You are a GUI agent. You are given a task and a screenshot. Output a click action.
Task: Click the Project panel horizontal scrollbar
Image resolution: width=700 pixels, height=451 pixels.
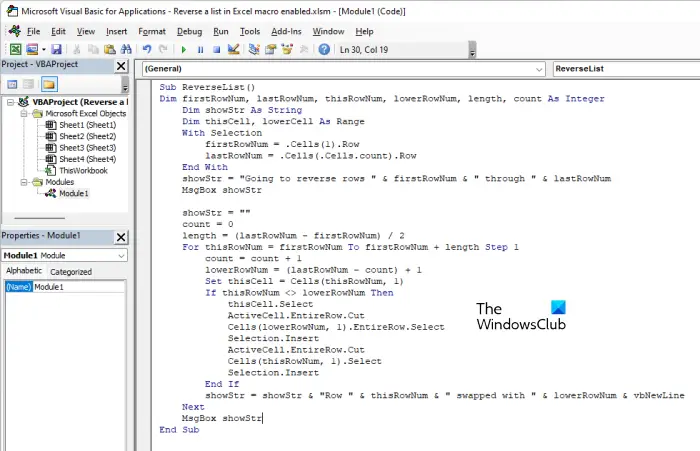click(x=39, y=218)
